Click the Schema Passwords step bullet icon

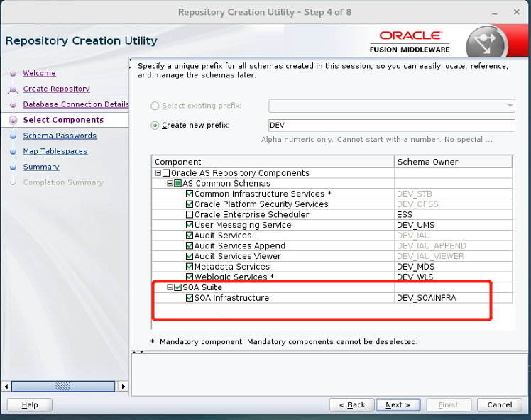[13, 136]
